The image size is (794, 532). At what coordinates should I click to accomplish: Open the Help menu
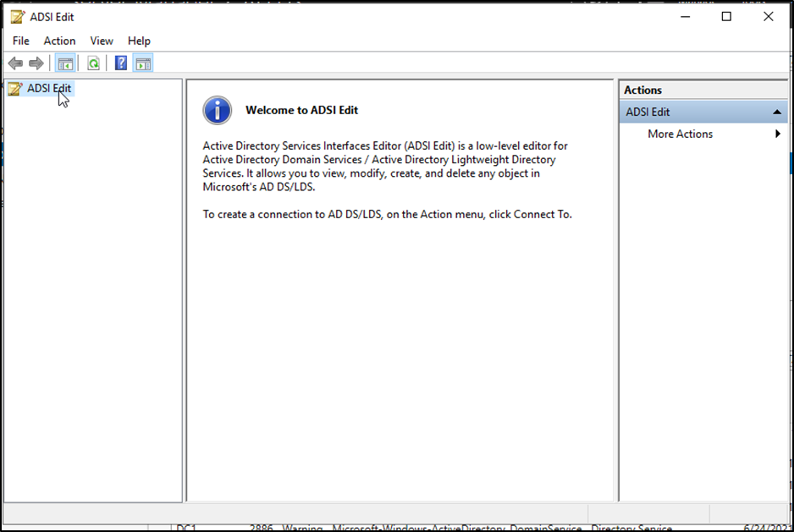(x=139, y=41)
